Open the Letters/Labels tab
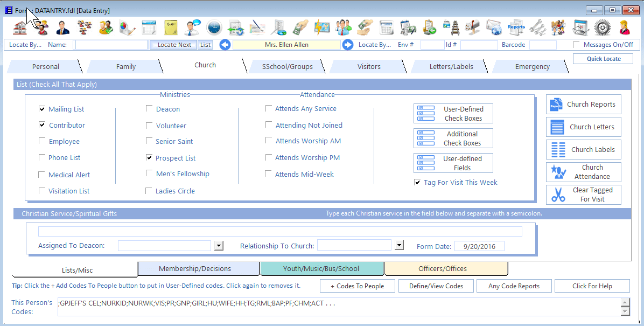Screen dimensions: 644x326 (x=451, y=67)
